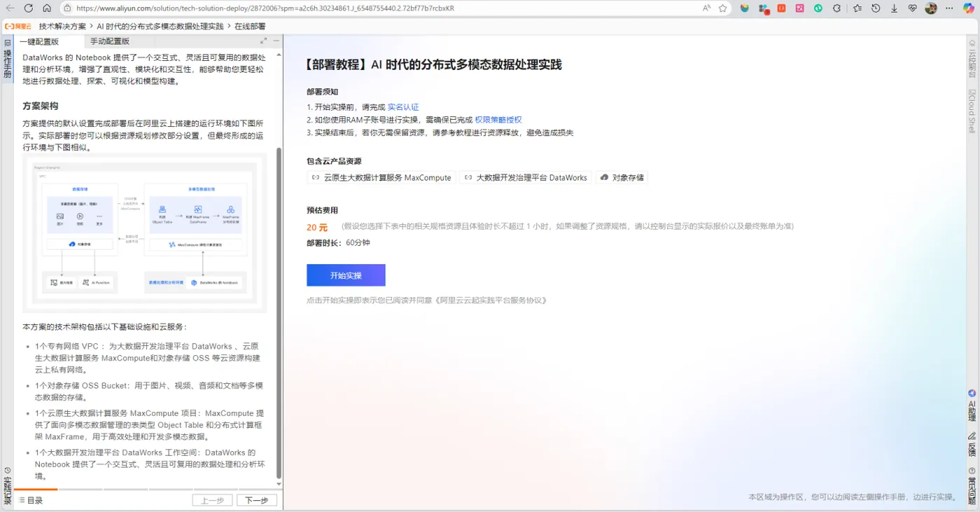
Task: Go back with the browser back arrow
Action: pos(10,8)
